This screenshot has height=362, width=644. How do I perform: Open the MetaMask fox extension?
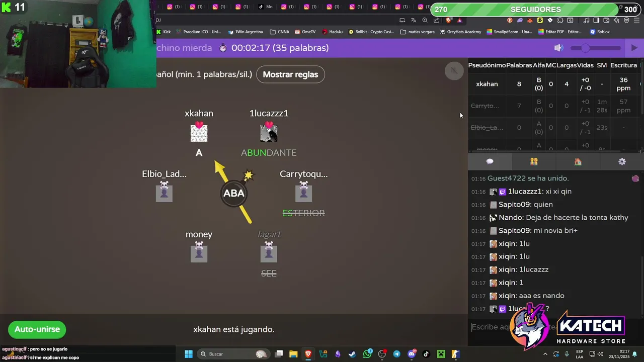click(530, 20)
